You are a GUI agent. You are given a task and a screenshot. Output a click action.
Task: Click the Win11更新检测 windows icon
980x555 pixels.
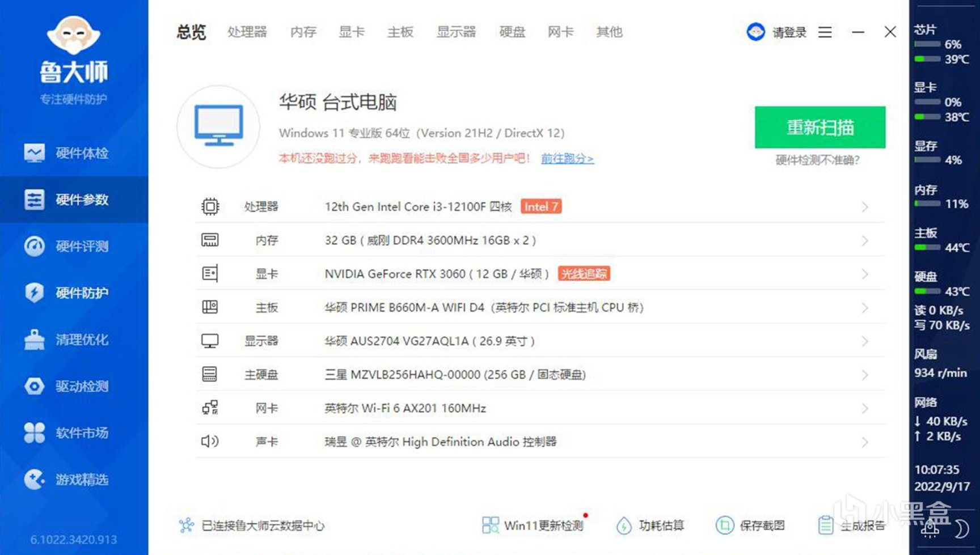coord(490,525)
